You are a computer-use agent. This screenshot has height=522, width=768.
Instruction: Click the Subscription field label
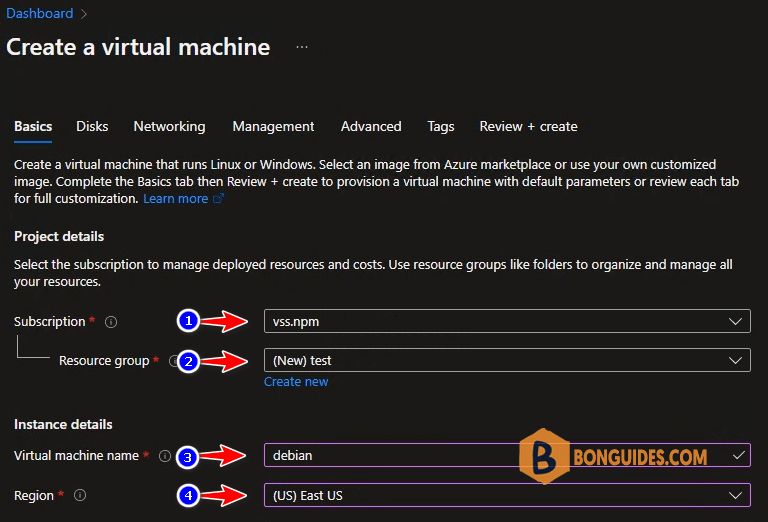click(49, 322)
